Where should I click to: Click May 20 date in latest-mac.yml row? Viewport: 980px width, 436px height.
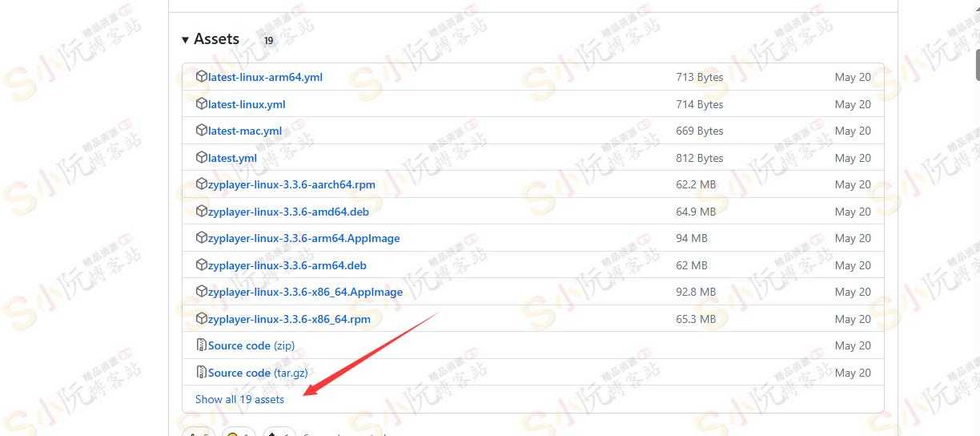click(853, 131)
